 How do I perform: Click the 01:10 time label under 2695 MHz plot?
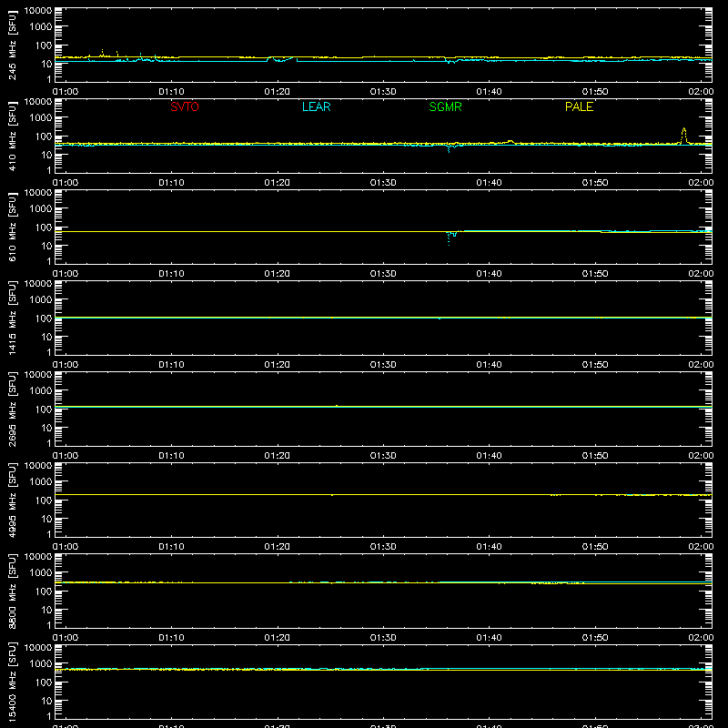tap(171, 456)
